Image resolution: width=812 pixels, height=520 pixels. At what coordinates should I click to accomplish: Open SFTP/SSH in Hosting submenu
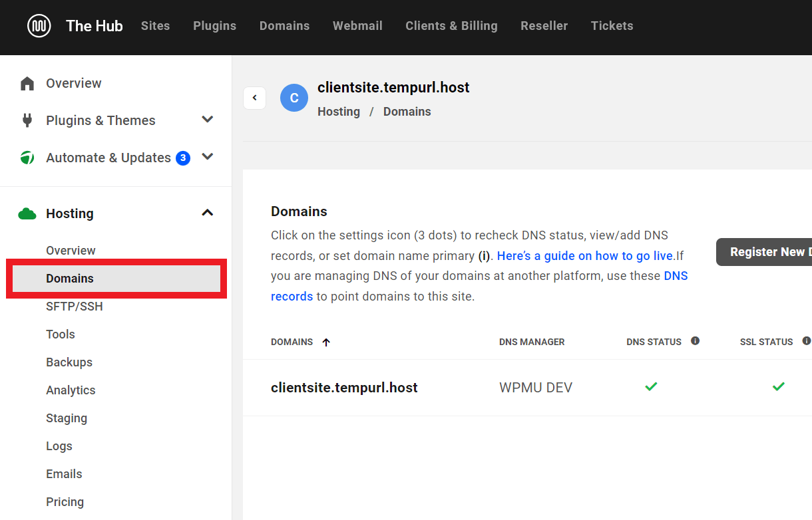click(75, 307)
